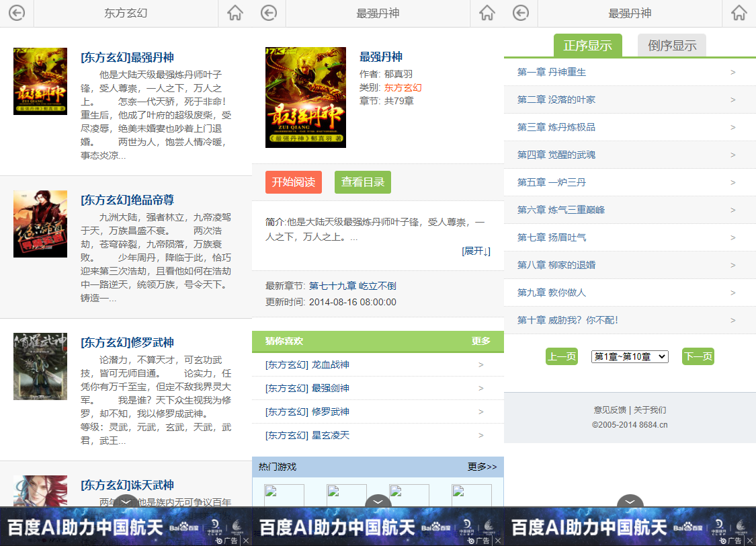
Task: Close the ad banner on the book detail page
Action: [498, 541]
